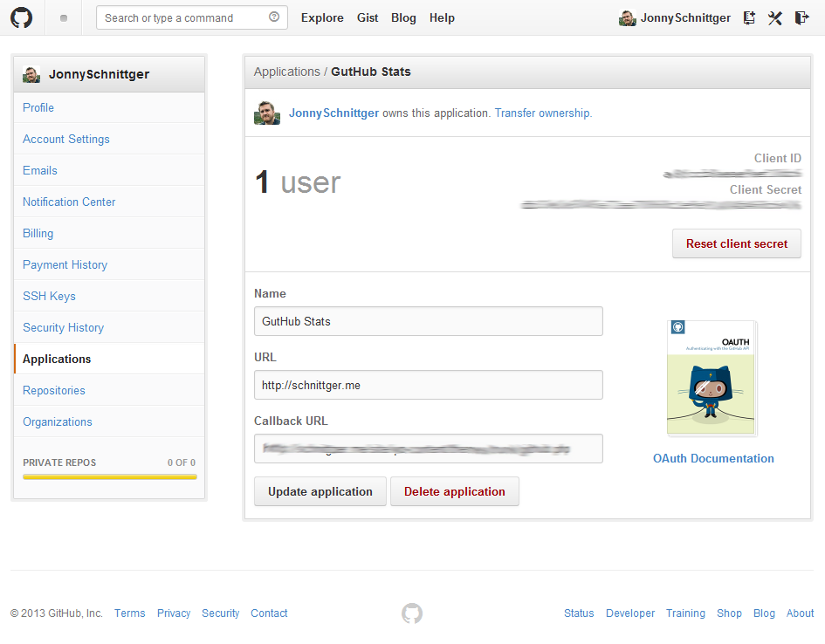Image resolution: width=825 pixels, height=644 pixels.
Task: Open Terms footer link
Action: pos(129,613)
